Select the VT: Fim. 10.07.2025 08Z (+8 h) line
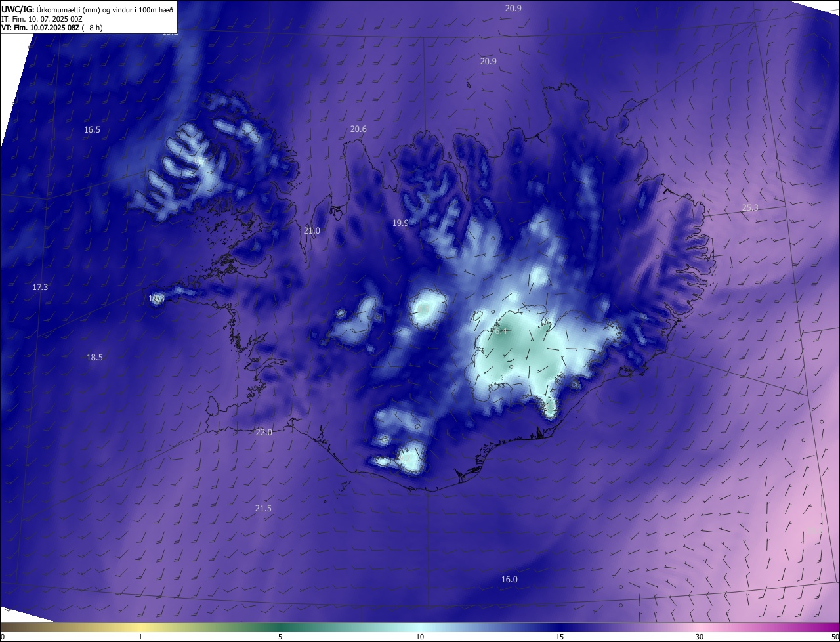This screenshot has height=642, width=840. coord(52,28)
